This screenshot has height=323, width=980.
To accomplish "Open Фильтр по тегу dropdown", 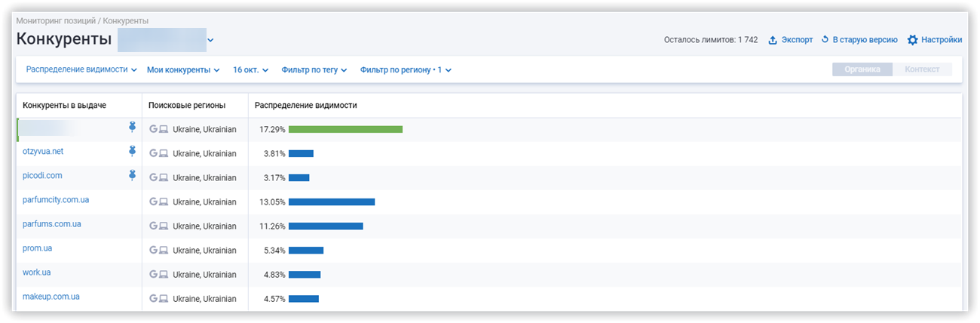I will tap(314, 69).
